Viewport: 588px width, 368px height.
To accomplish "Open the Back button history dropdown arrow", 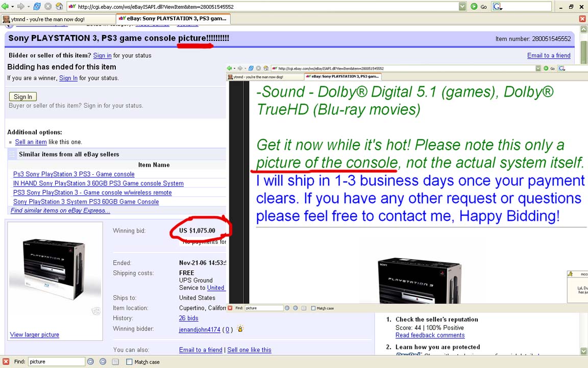I will pos(12,6).
